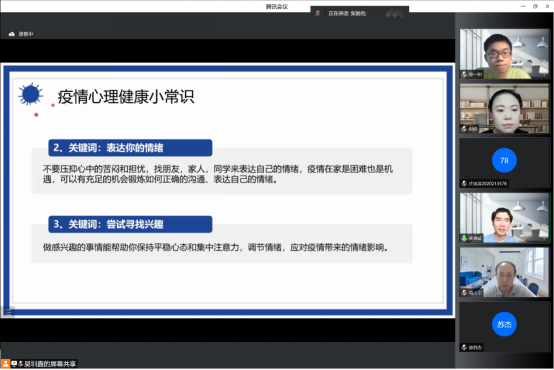Click the mic icon on the 78 avatar tile
Image resolution: width=554 pixels, height=370 pixels.
464,183
